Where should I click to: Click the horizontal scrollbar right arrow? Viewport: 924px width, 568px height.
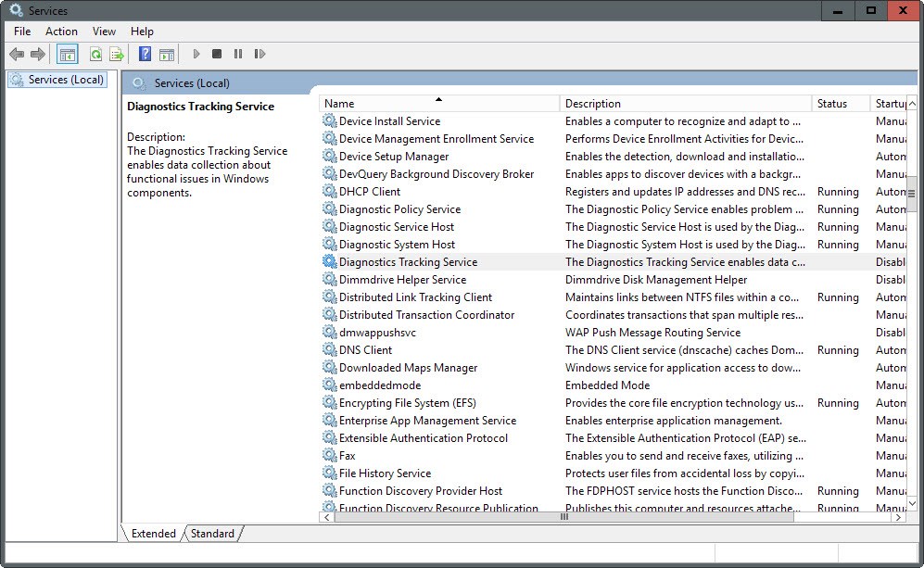tap(899, 517)
